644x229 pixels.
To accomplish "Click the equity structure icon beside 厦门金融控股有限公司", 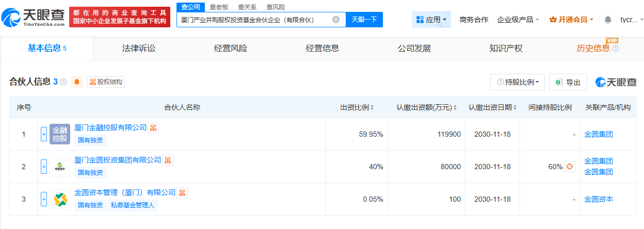I will (153, 128).
